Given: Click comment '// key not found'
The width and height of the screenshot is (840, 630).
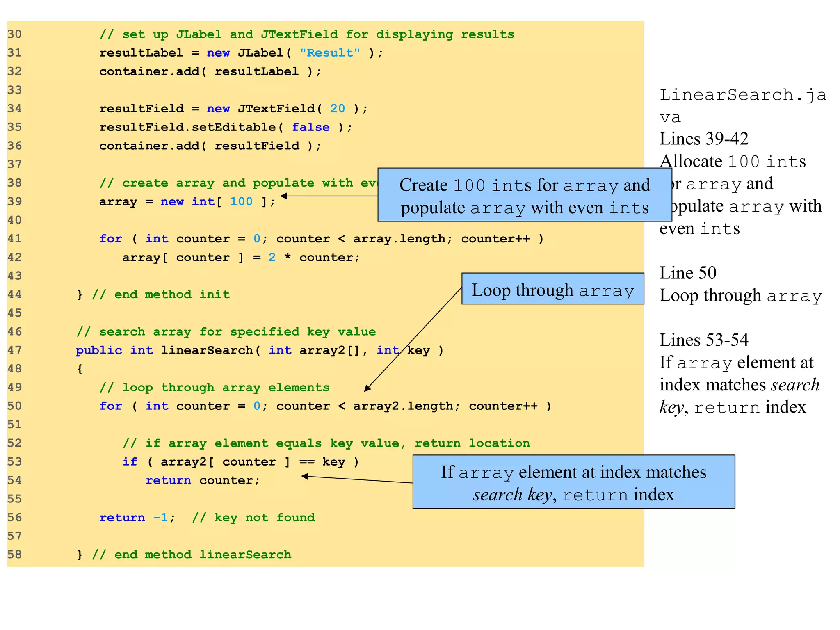Looking at the screenshot, I should [x=253, y=518].
